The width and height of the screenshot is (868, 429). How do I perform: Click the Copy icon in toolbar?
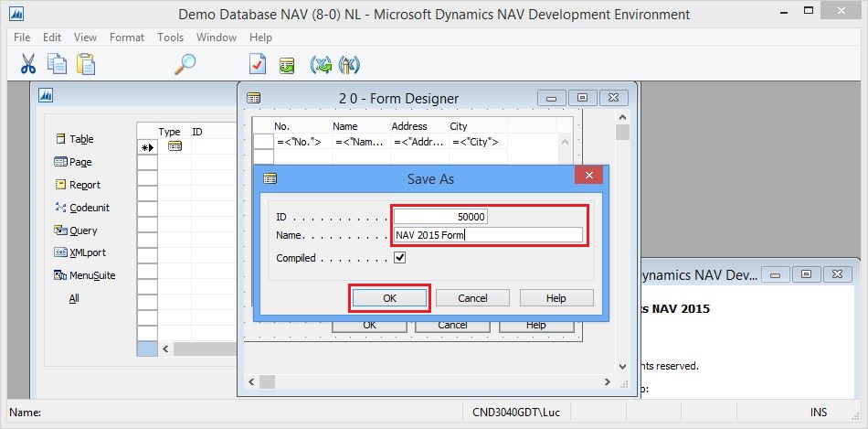(57, 64)
